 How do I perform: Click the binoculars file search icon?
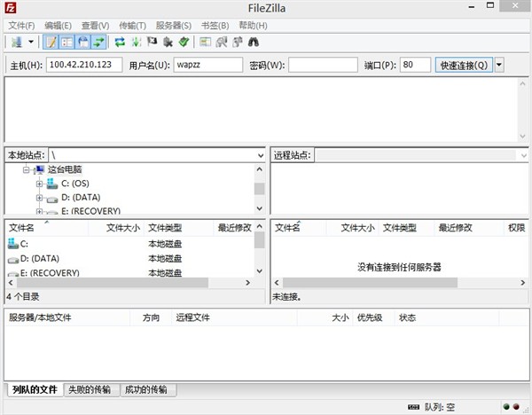tap(253, 42)
